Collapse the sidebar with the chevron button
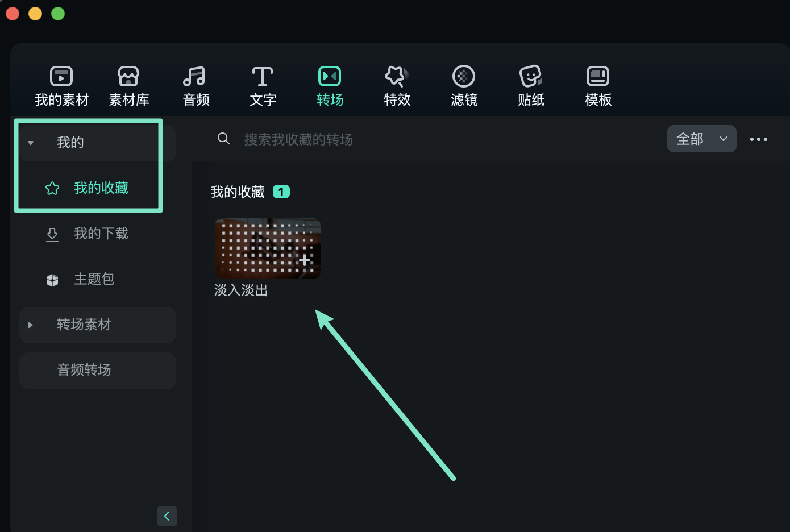 coord(167,516)
